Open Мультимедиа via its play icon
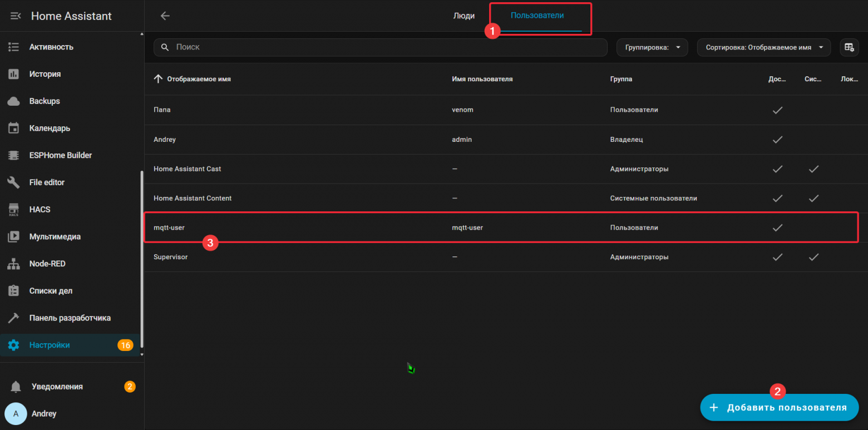 pos(14,237)
